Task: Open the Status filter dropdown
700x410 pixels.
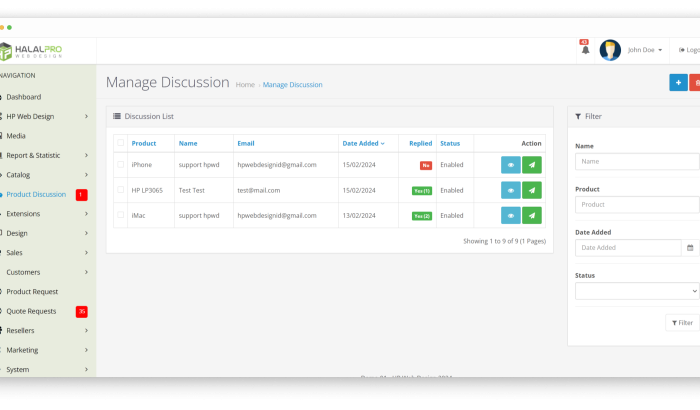Action: click(637, 291)
